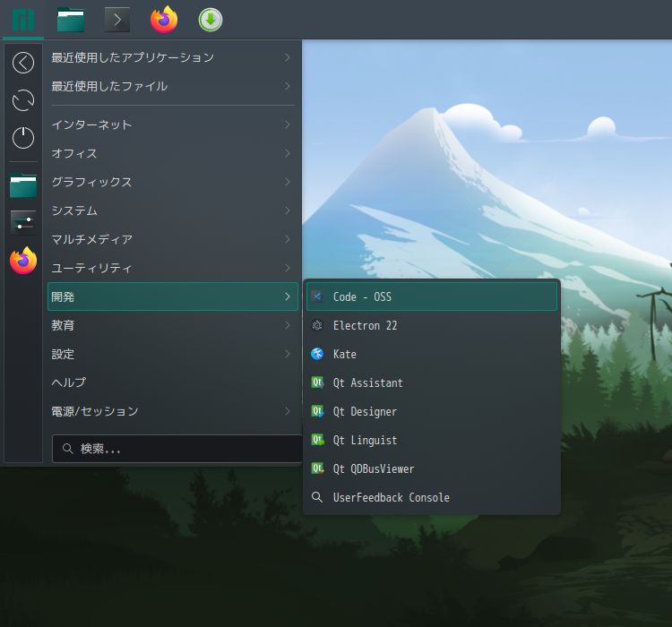Expand the マルチメディア submenu arrow
Viewport: 672px width, 627px height.
click(x=288, y=239)
